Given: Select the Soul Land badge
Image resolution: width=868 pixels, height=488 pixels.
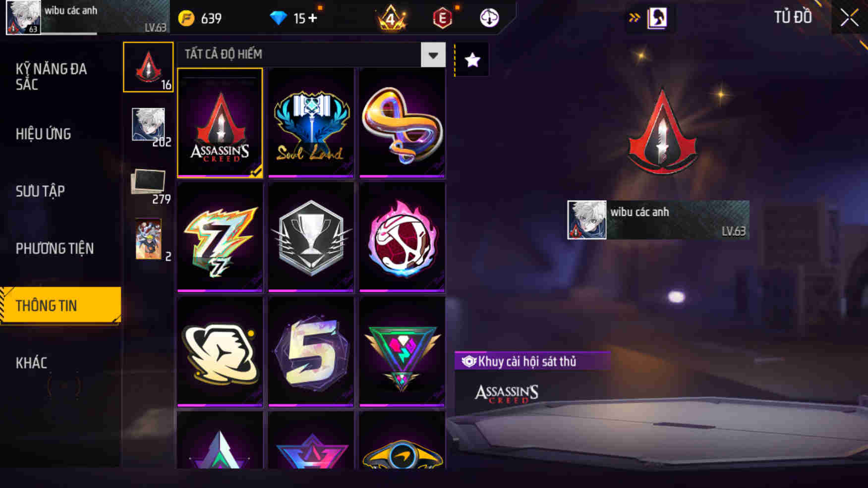Looking at the screenshot, I should tap(311, 123).
